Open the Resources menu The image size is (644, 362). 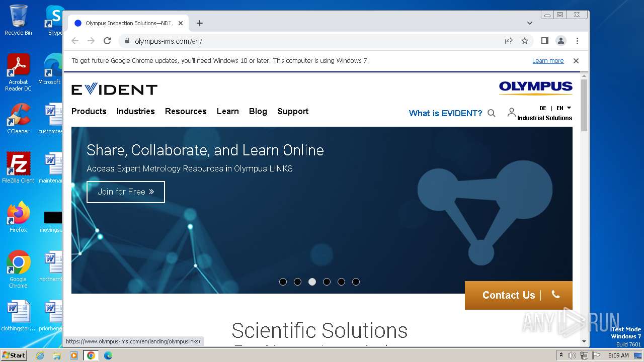186,111
